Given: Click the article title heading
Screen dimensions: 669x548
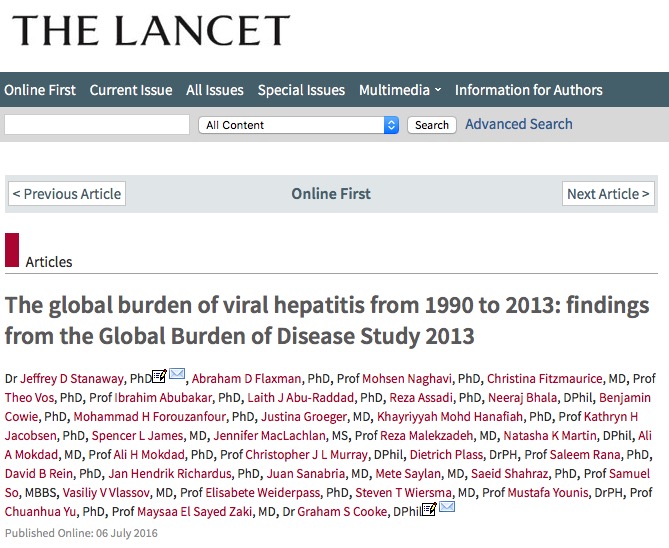Looking at the screenshot, I should (327, 321).
